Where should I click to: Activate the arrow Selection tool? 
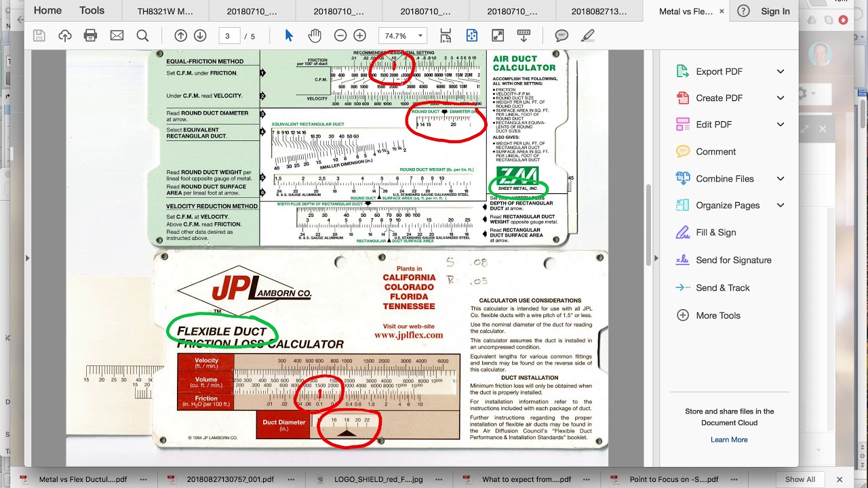289,36
